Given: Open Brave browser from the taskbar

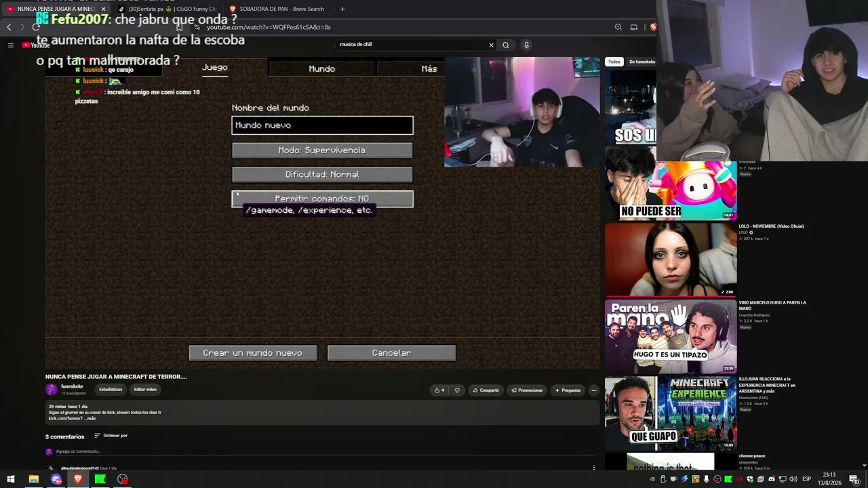Looking at the screenshot, I should (78, 479).
